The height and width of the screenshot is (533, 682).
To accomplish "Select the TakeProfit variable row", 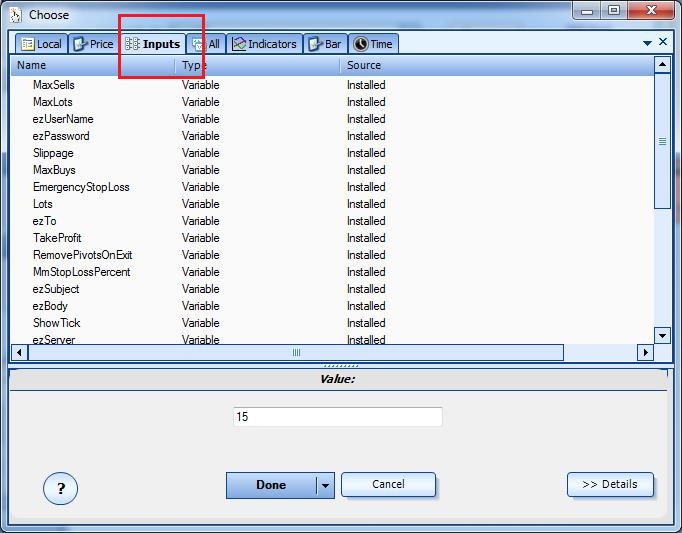I will pos(57,238).
